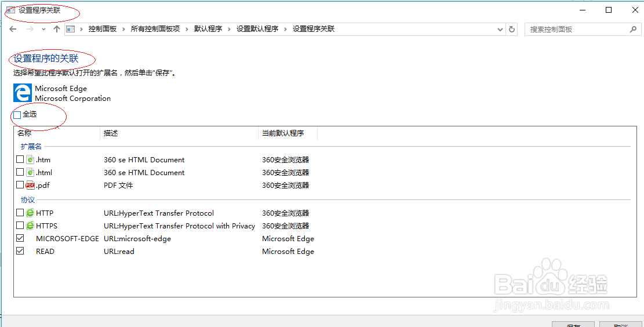This screenshot has width=644, height=327.
Task: Go to 控制面板 in the breadcrumb
Action: pos(103,29)
